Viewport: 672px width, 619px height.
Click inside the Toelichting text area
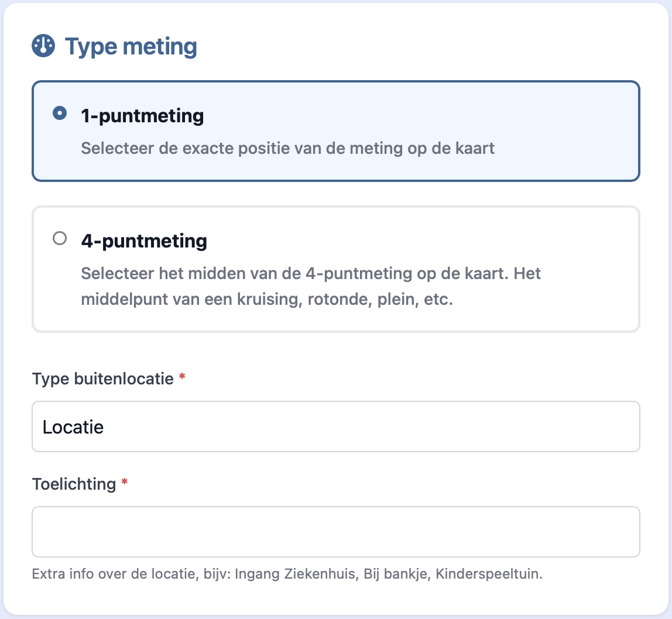(x=336, y=531)
